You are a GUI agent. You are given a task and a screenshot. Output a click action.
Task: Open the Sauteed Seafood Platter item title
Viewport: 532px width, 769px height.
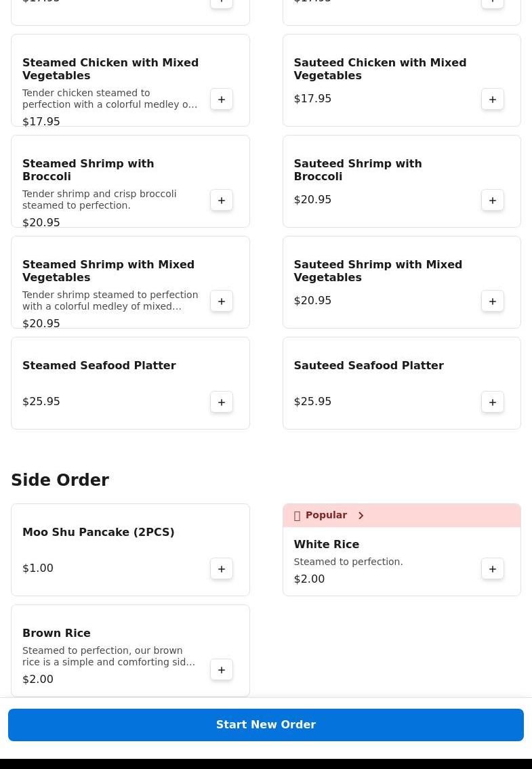pyautogui.click(x=369, y=366)
